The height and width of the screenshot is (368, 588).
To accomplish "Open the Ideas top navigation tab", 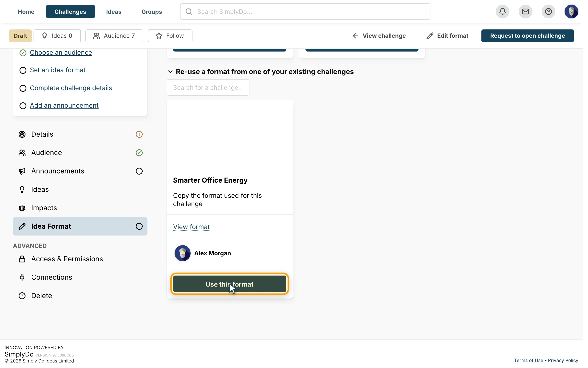I will pyautogui.click(x=114, y=12).
